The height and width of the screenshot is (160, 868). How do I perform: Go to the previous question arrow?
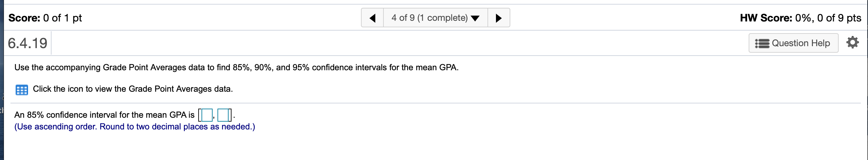point(372,18)
